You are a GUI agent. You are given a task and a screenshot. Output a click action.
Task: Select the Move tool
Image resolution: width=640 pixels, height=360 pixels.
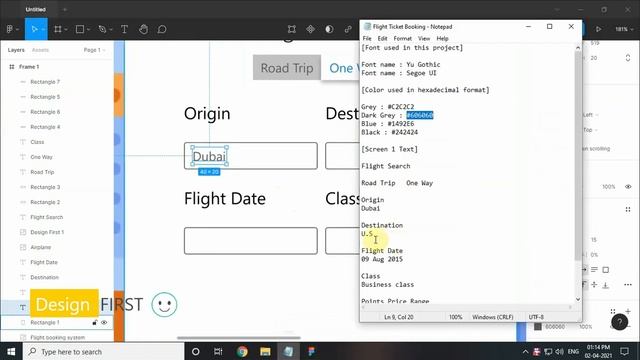pyautogui.click(x=34, y=29)
